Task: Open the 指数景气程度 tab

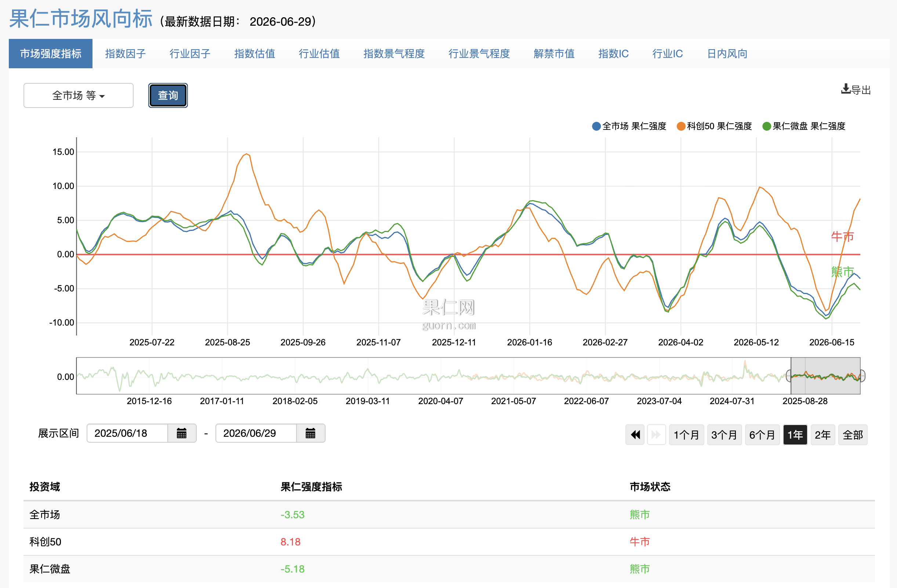Action: (x=394, y=54)
